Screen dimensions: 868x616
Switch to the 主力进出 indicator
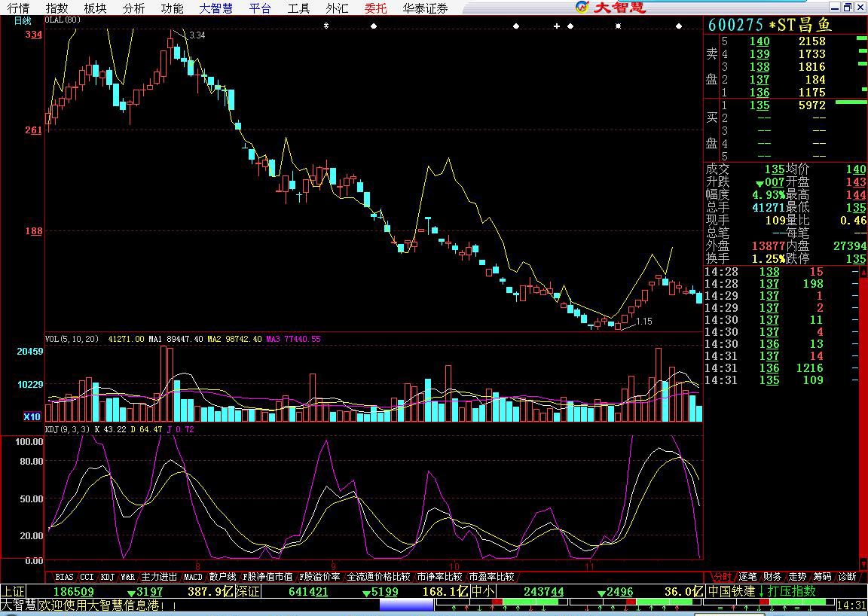pos(159,577)
